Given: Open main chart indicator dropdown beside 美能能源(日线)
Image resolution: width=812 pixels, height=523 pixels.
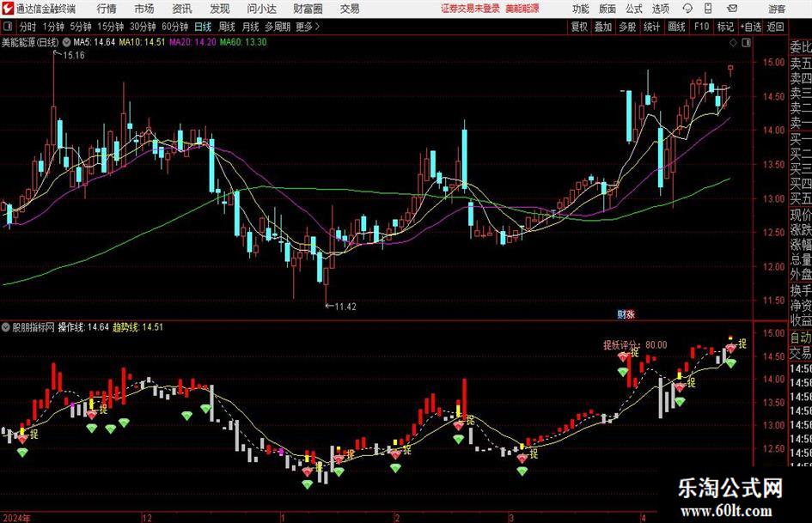Looking at the screenshot, I should coord(66,42).
